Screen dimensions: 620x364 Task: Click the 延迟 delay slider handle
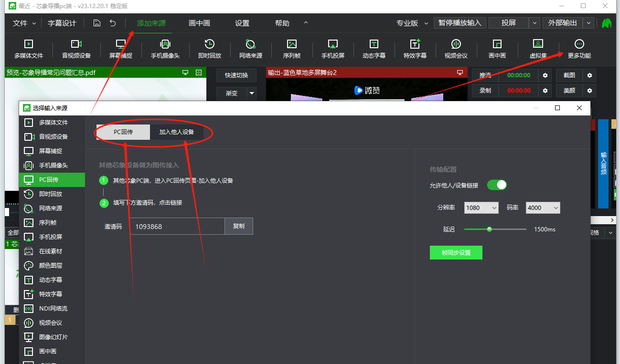click(x=489, y=229)
